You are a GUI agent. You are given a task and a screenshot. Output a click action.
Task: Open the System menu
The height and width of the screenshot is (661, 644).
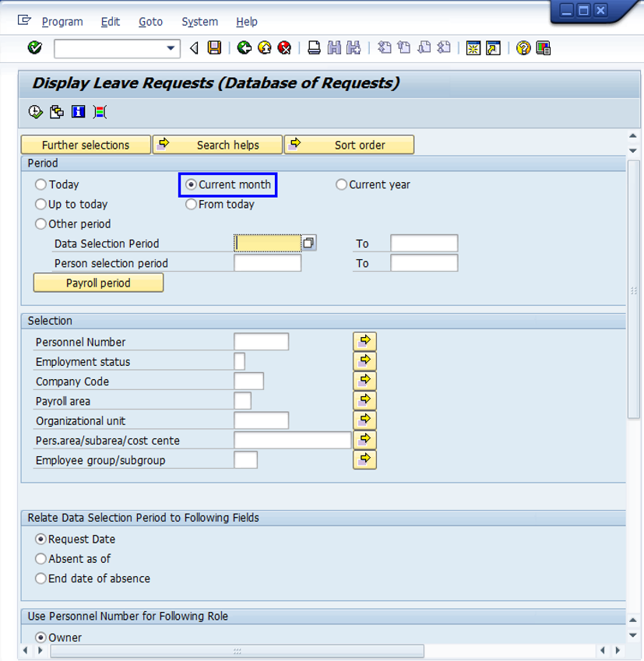coord(200,22)
